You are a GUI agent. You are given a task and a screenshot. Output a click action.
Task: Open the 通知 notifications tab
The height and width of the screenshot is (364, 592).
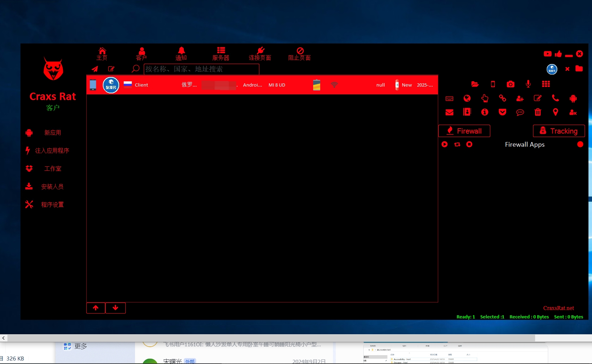pos(181,54)
